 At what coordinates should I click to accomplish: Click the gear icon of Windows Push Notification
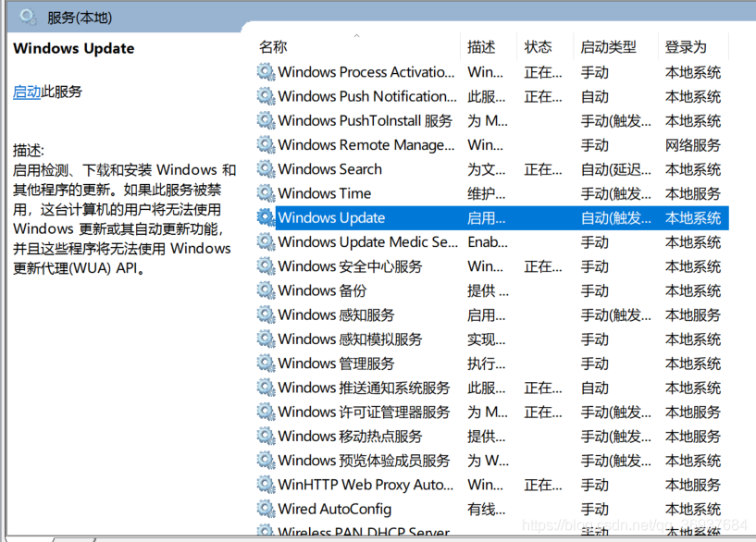(266, 96)
